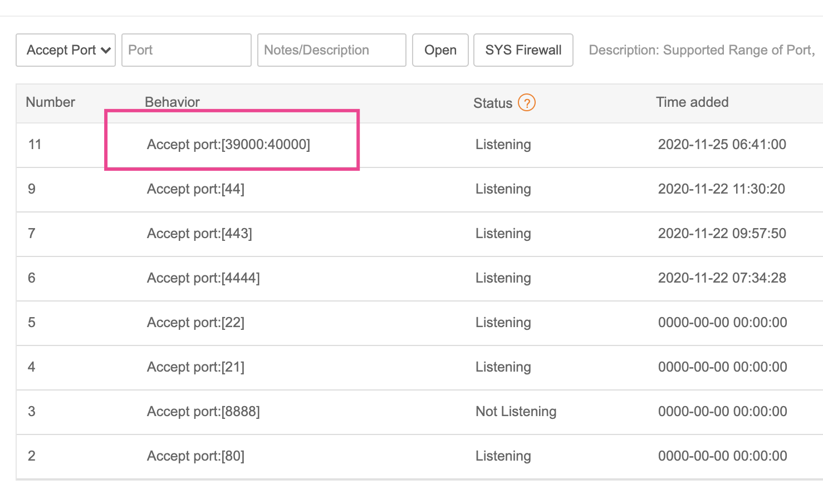Click the Accept port:[44] entry

[195, 189]
